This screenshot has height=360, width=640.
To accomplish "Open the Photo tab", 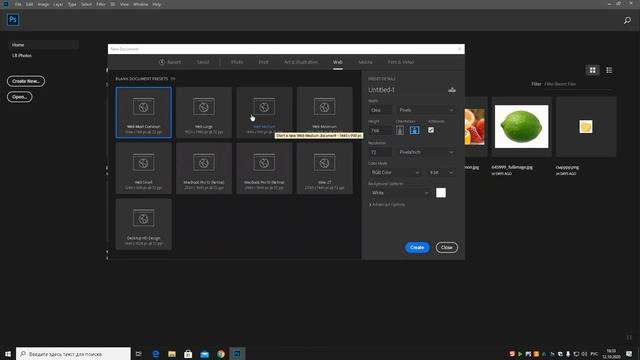I will pos(237,62).
